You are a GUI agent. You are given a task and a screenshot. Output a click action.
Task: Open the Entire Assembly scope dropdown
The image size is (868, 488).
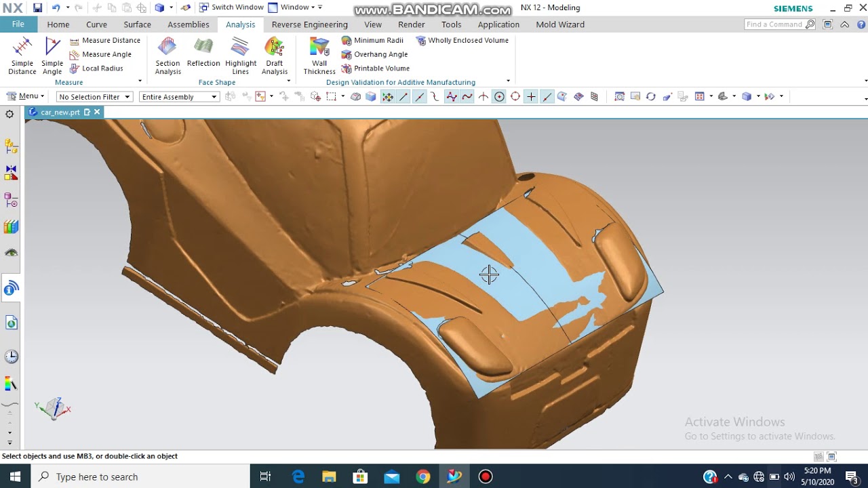tap(179, 97)
